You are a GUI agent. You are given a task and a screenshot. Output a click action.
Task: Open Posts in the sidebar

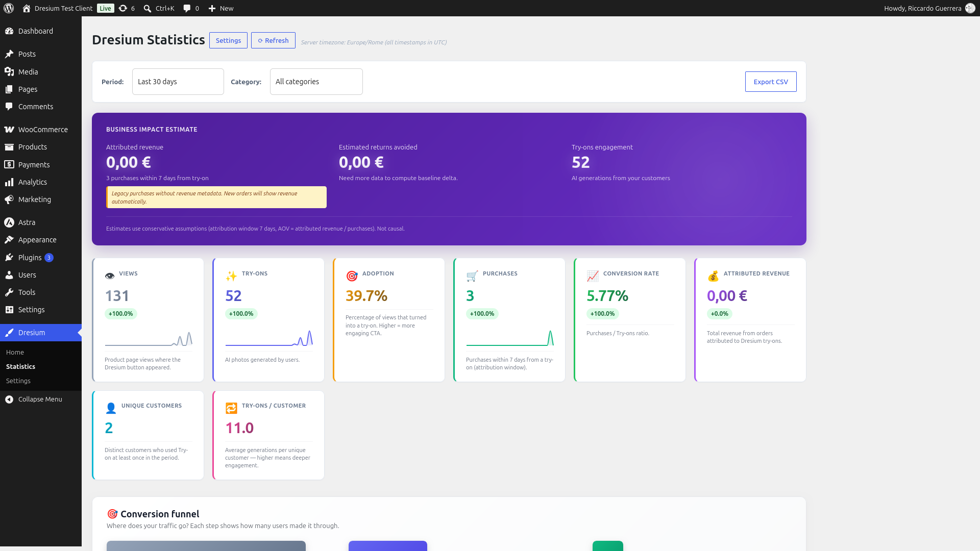[41, 54]
